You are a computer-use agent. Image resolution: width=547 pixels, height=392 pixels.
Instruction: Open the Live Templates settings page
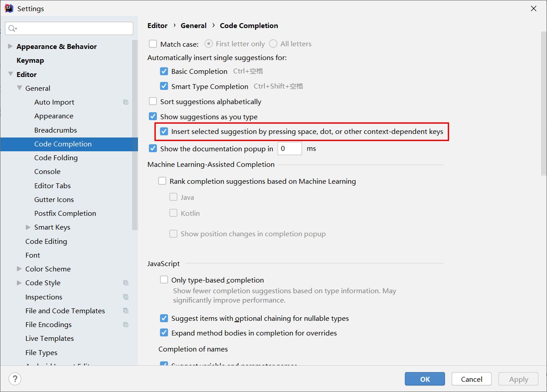(x=49, y=339)
